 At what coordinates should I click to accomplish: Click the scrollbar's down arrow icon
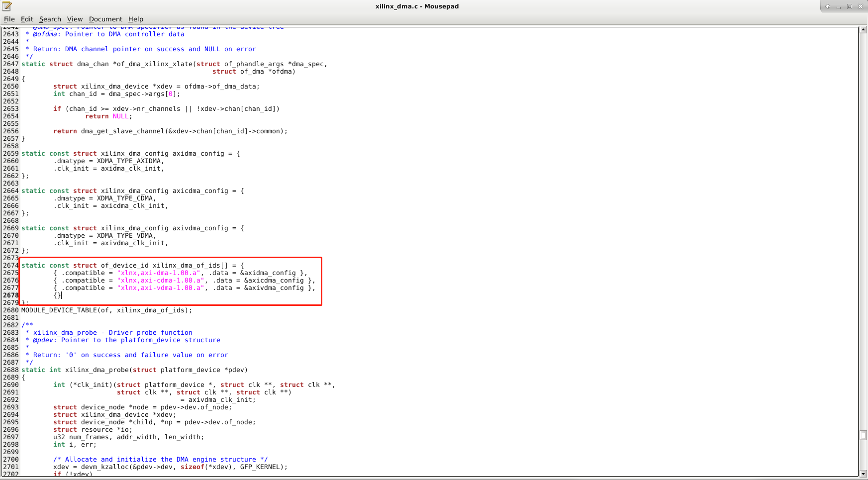point(862,473)
